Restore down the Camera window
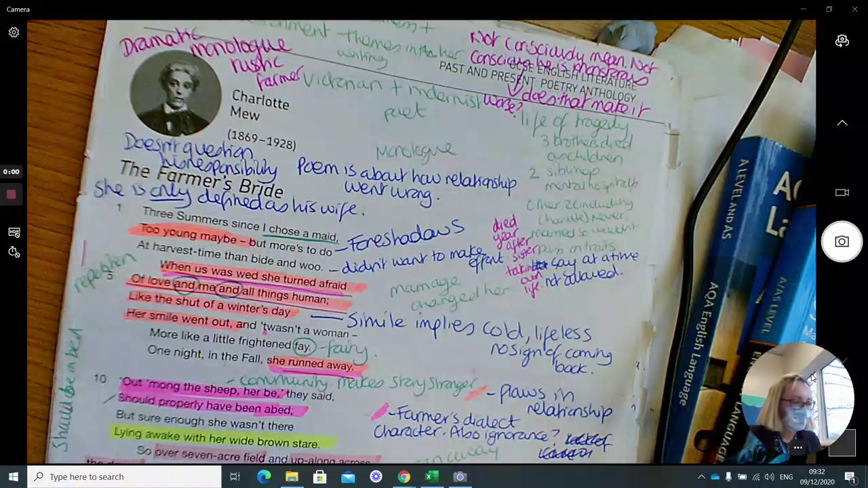Image resolution: width=868 pixels, height=488 pixels. [x=829, y=9]
